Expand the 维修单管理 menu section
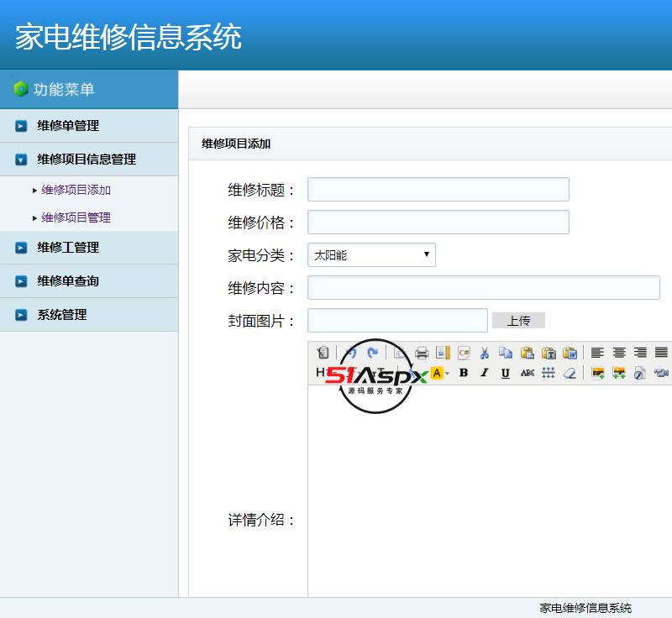This screenshot has height=618, width=672. pos(66,126)
